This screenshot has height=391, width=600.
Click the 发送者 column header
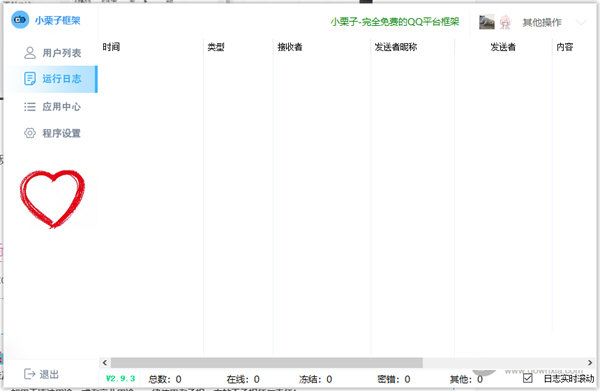point(503,47)
